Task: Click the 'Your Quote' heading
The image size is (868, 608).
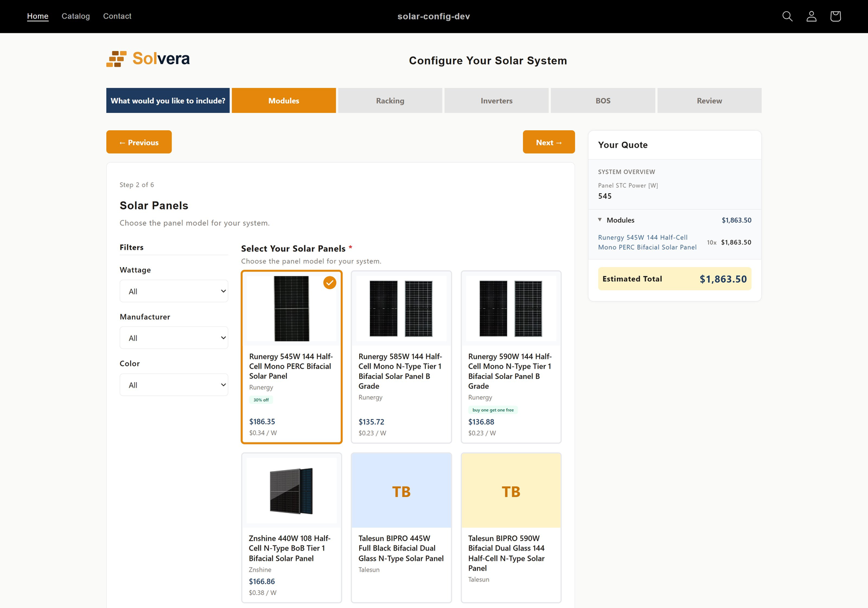Action: tap(623, 145)
